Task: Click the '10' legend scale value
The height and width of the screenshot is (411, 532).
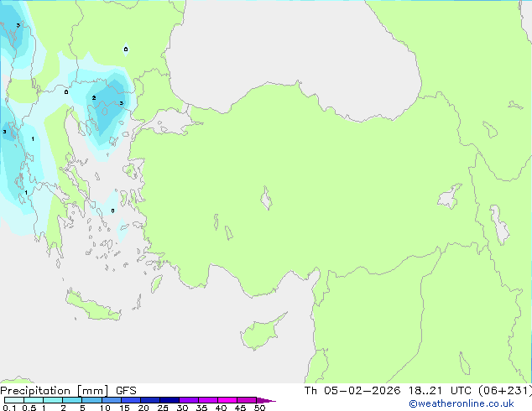Action: tap(105, 408)
